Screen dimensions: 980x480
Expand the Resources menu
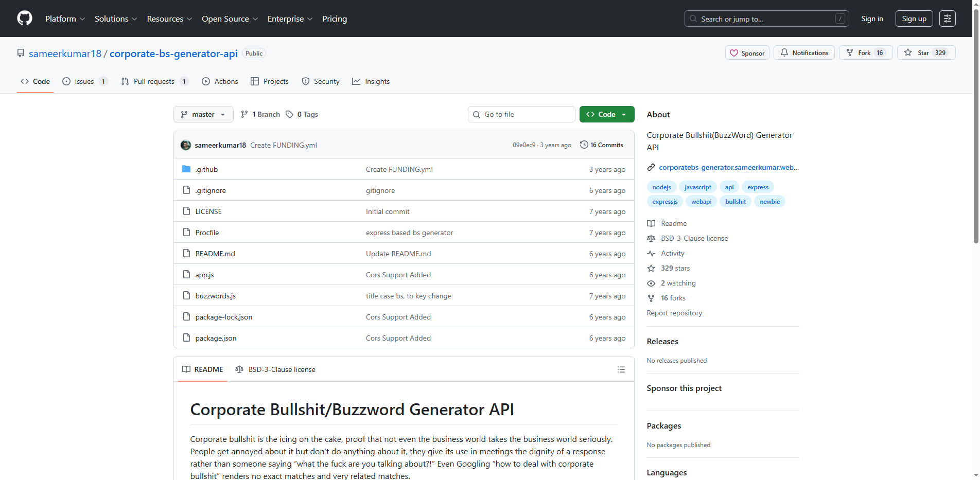pyautogui.click(x=169, y=19)
